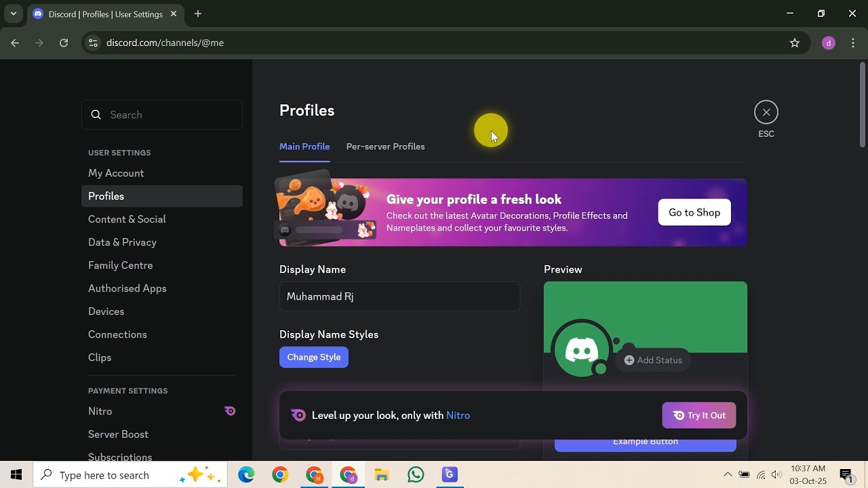
Task: Close settings with the ESC circle button
Action: tap(766, 113)
